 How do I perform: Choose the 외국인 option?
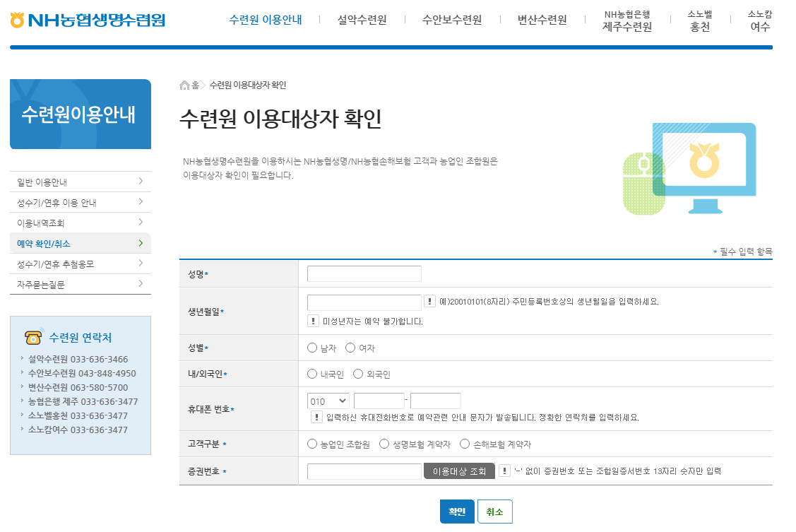(358, 374)
